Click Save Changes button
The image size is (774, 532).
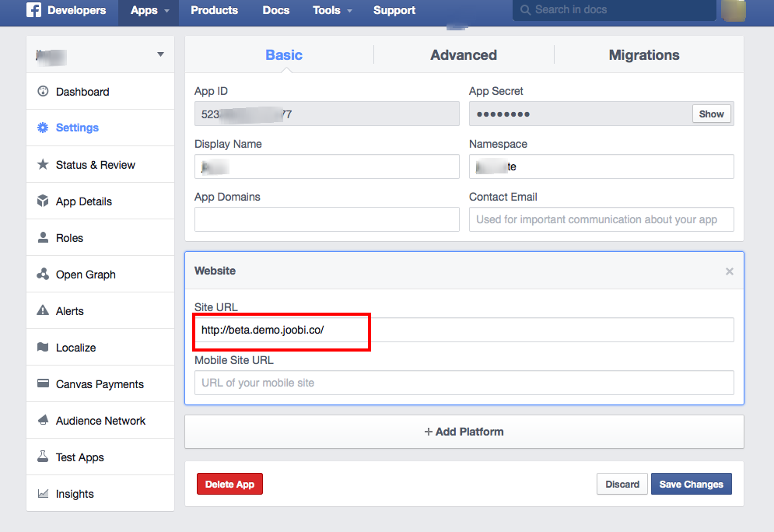pos(691,484)
